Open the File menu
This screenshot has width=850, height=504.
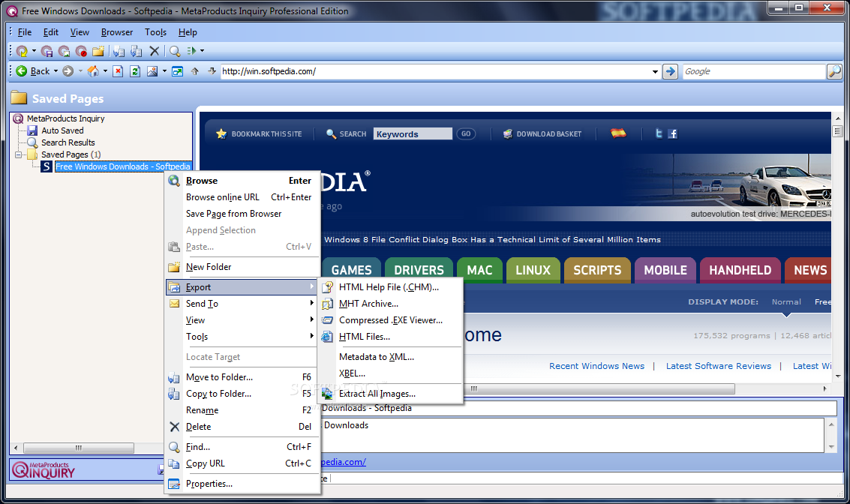click(25, 32)
